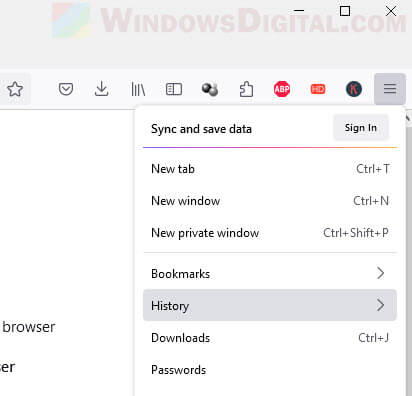412x396 pixels.
Task: Choose New window menu item
Action: point(270,201)
